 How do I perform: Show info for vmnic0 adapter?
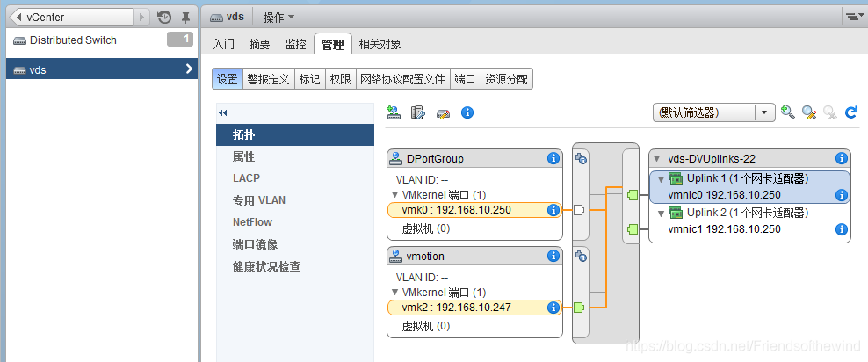[x=842, y=195]
